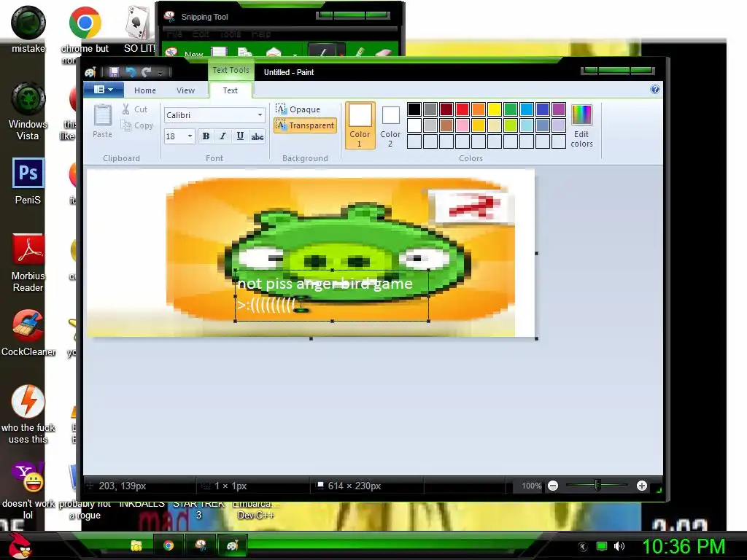Screen dimensions: 747x560
Task: Select the Pen tool in Snipping Tool
Action: point(323,52)
